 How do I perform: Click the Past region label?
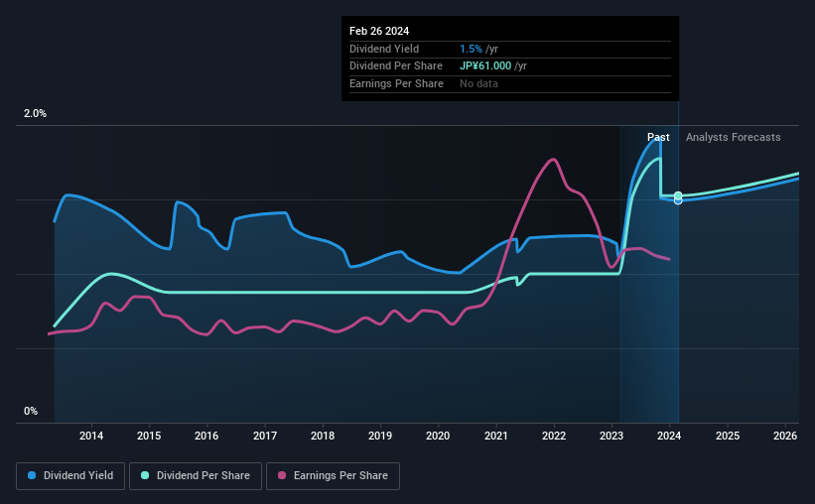658,137
